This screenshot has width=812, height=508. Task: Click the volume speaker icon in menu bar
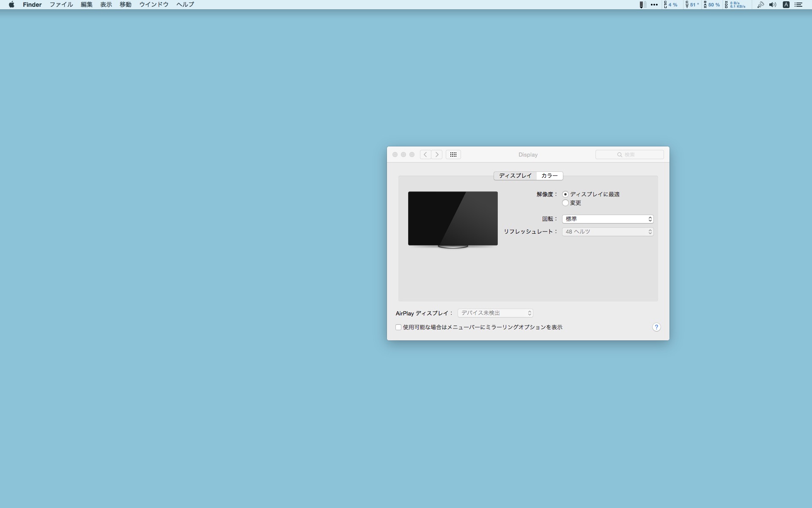click(772, 5)
